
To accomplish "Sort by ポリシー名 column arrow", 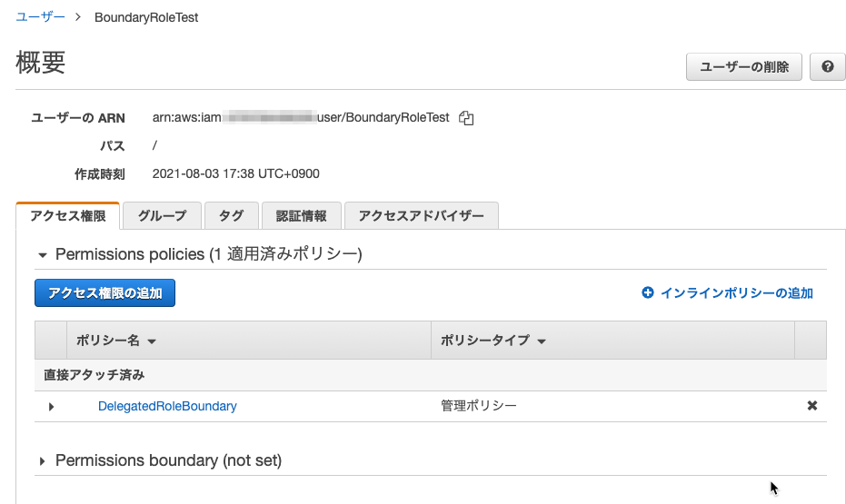I will click(152, 341).
